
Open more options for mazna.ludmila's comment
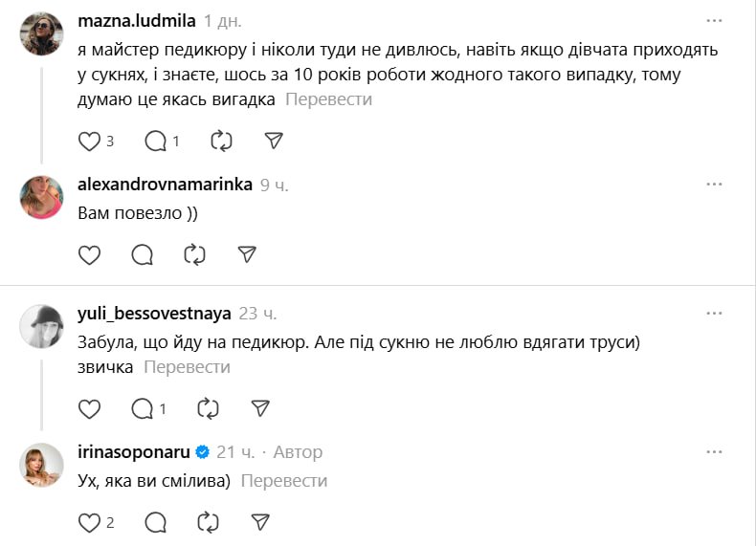(x=714, y=20)
